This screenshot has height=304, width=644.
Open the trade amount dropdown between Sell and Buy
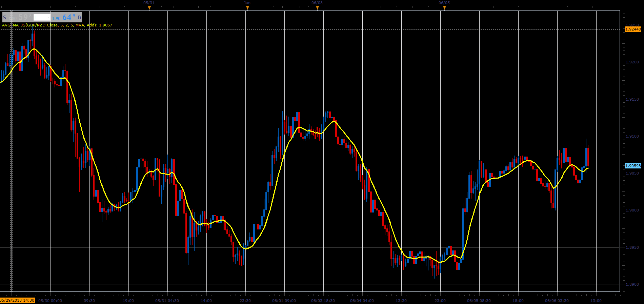click(x=42, y=17)
